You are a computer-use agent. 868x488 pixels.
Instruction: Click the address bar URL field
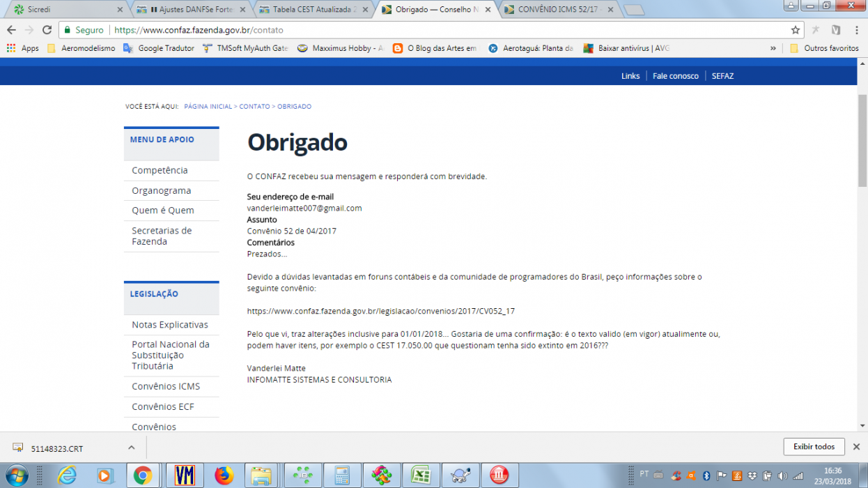coord(446,30)
